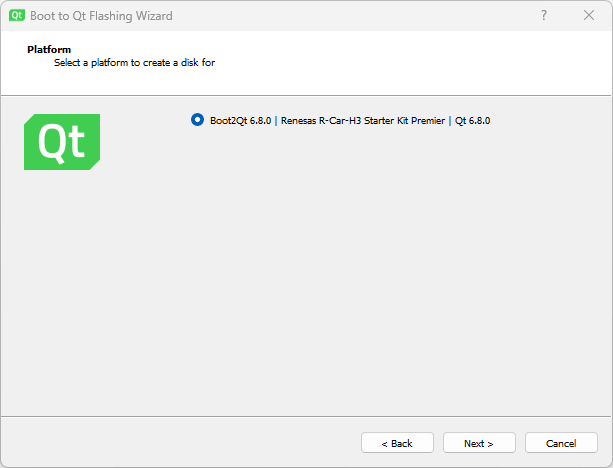This screenshot has height=468, width=613.
Task: Close the Flashing Wizard window
Action: pyautogui.click(x=589, y=16)
